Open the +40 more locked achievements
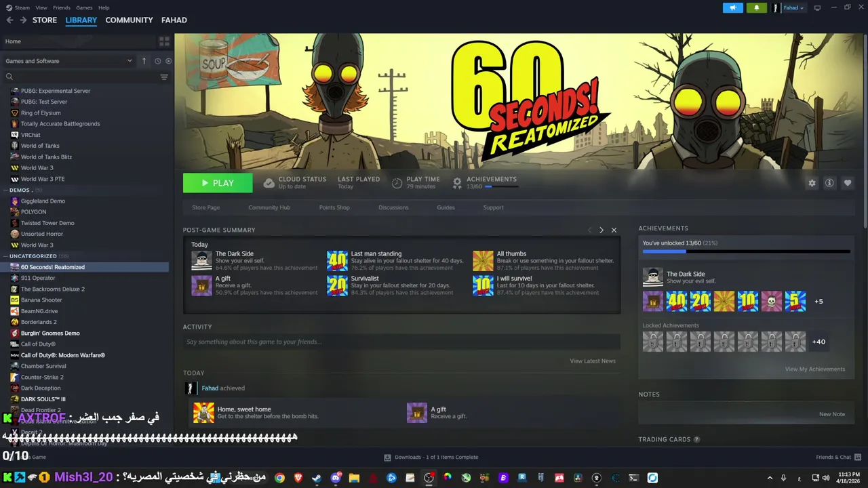 (x=818, y=342)
